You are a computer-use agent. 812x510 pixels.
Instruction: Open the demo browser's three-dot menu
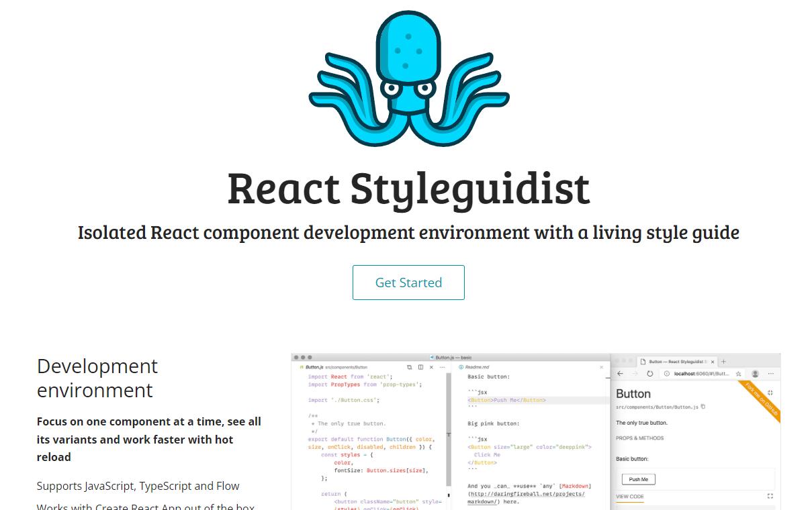pyautogui.click(x=771, y=373)
